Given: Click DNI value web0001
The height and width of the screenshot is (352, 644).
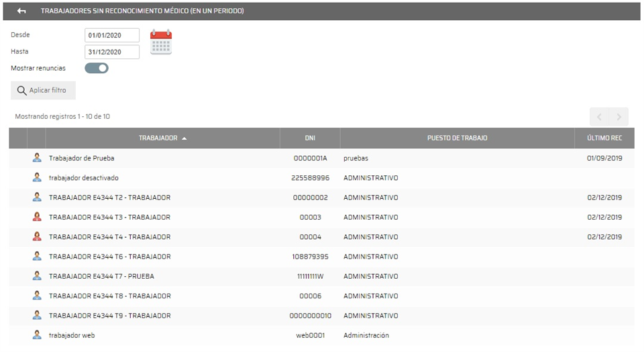Looking at the screenshot, I should click(310, 336).
